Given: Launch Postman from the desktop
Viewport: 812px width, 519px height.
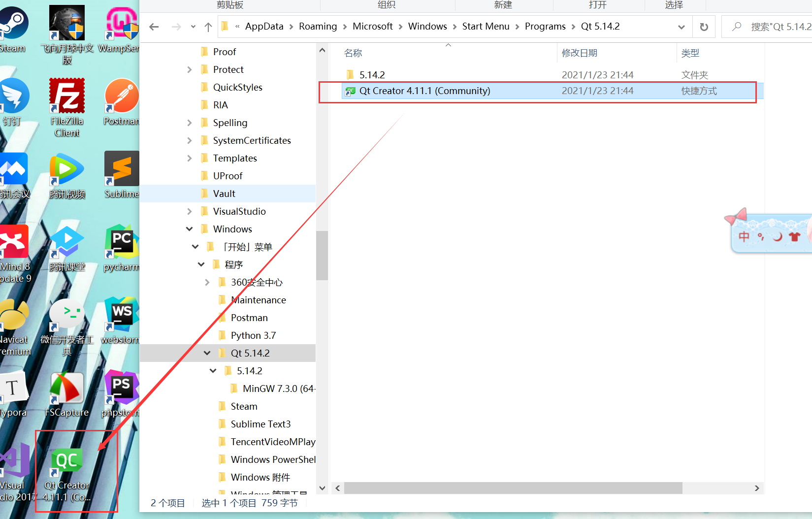Looking at the screenshot, I should (122, 101).
